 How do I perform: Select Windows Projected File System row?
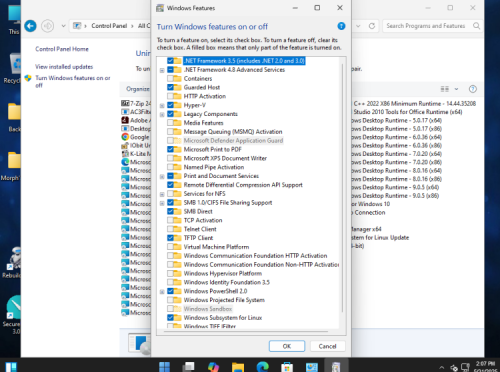pyautogui.click(x=224, y=300)
